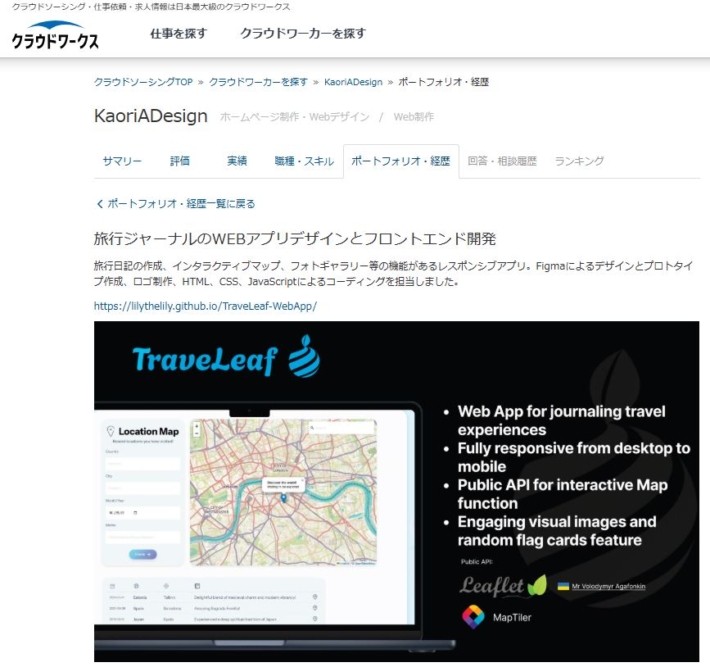
Task: Click the CrowdWorks logo
Action: click(x=55, y=35)
